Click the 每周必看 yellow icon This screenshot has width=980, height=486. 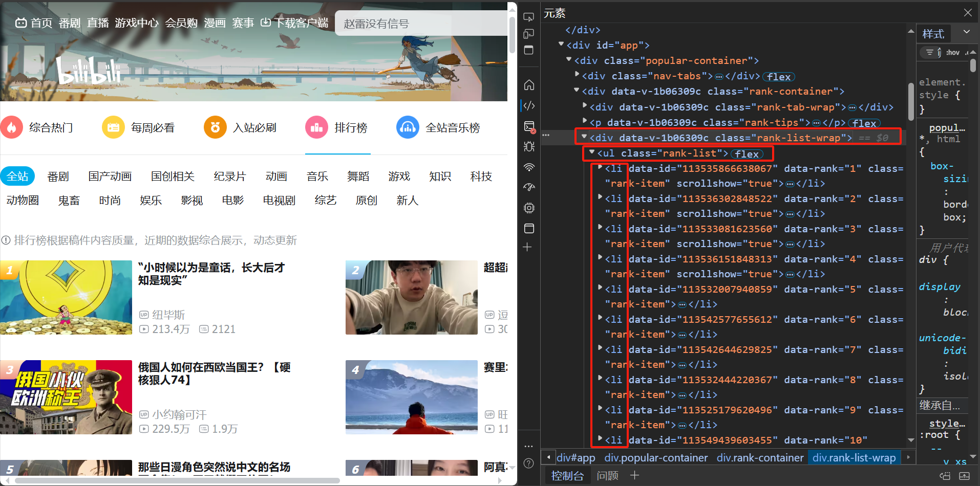click(x=113, y=127)
